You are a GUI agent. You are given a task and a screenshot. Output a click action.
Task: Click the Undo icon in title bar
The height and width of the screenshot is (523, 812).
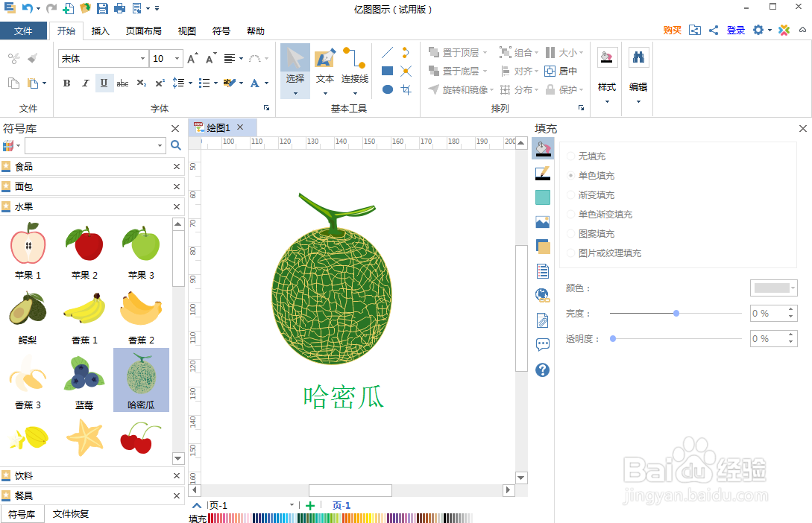point(28,8)
